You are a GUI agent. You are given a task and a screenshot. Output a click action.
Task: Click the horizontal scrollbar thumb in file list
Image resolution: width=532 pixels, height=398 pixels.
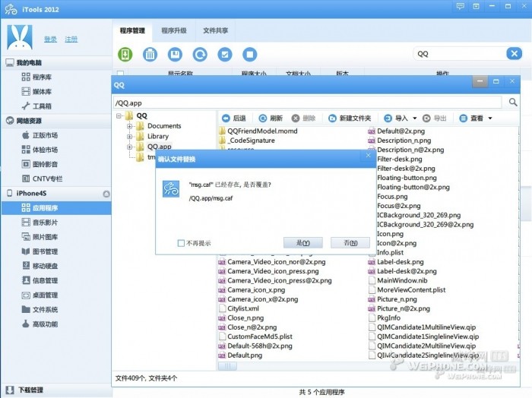pyautogui.click(x=228, y=366)
